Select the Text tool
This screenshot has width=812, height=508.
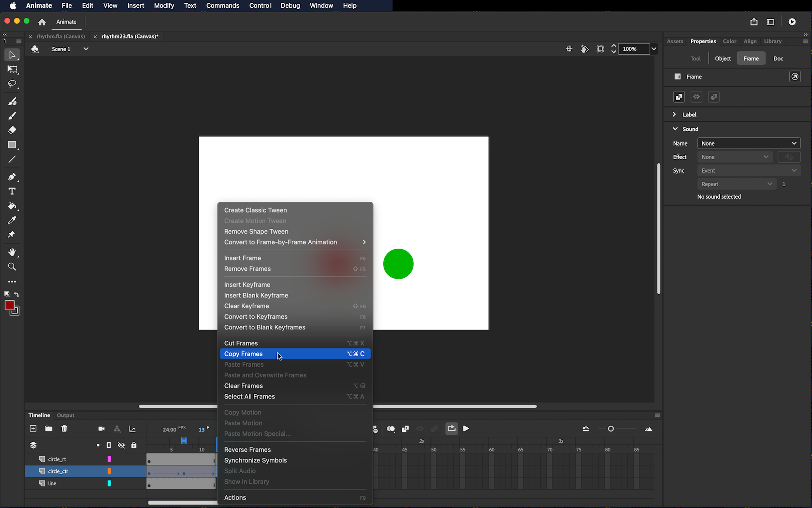[x=12, y=192]
